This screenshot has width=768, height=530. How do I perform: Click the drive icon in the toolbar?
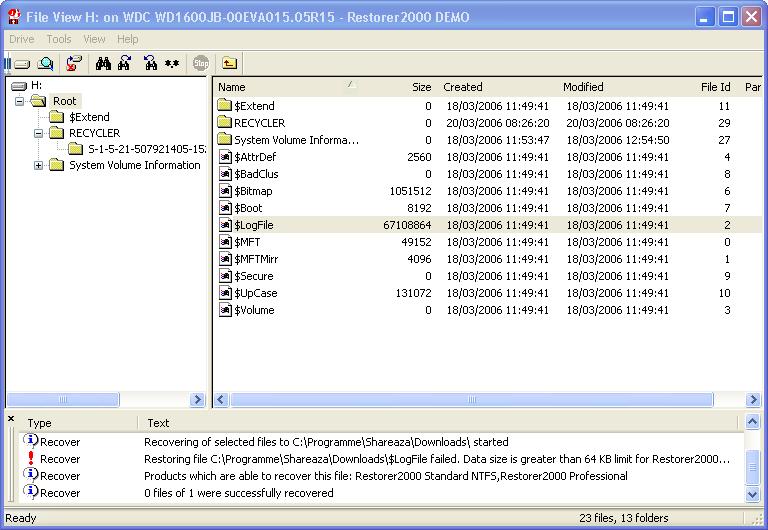[x=23, y=64]
